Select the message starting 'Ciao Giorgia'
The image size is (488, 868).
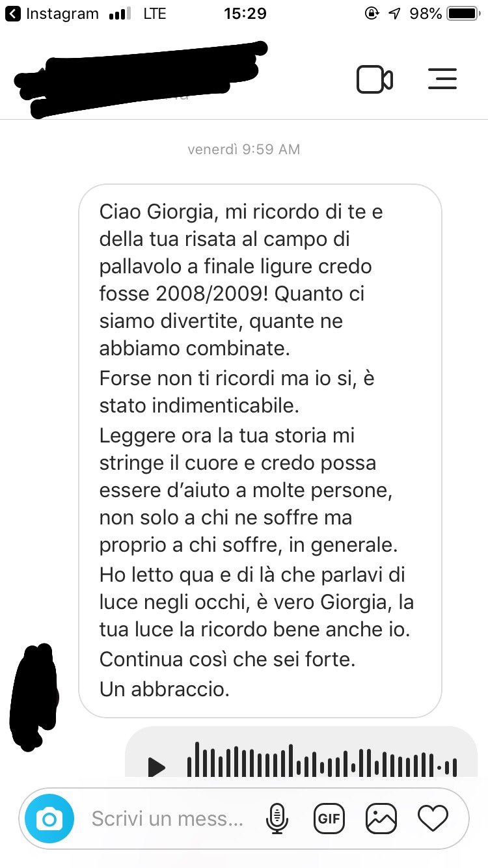click(x=260, y=451)
